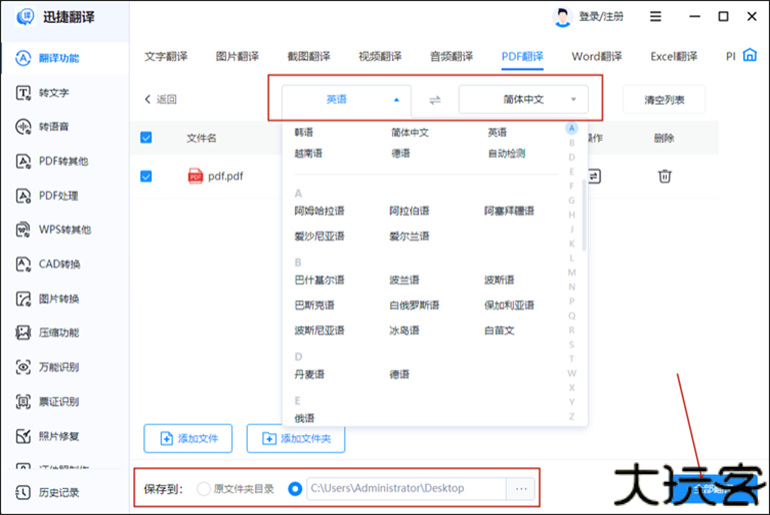Jump to letter M in alphabet index
This screenshot has height=515, width=770.
(x=572, y=272)
